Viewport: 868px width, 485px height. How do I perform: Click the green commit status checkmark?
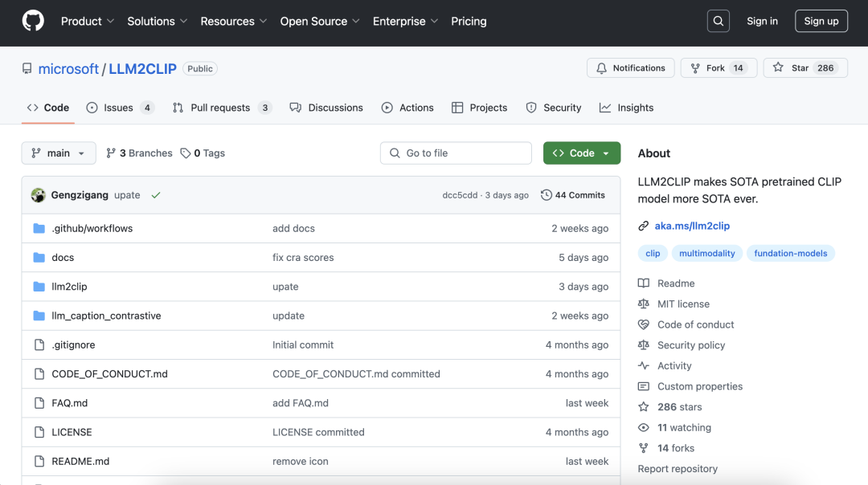click(156, 195)
